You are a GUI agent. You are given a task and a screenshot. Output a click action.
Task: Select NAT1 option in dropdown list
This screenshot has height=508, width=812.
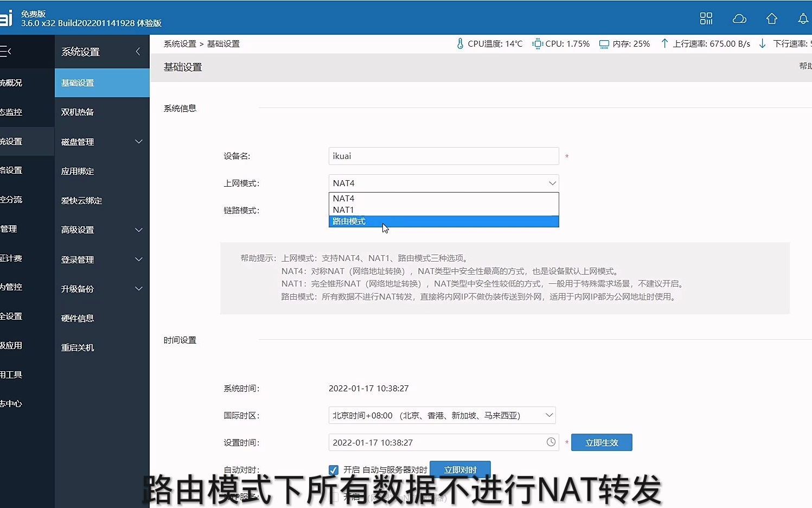(444, 210)
